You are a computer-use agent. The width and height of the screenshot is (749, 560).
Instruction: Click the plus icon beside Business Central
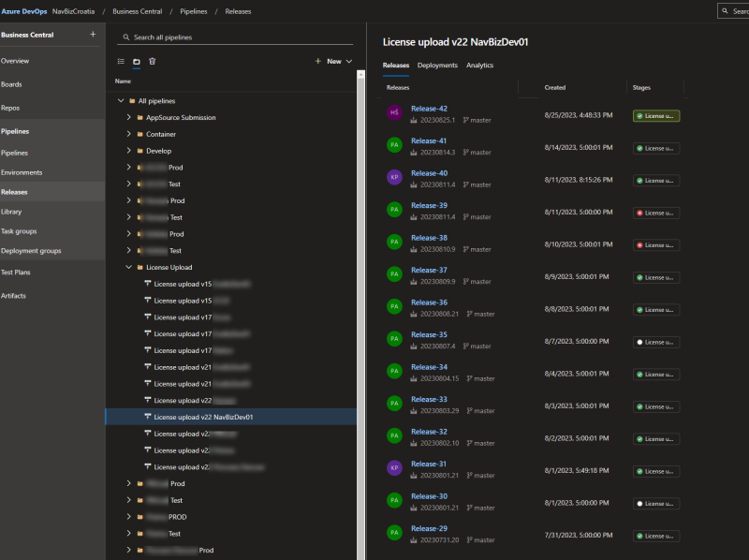[x=93, y=35]
